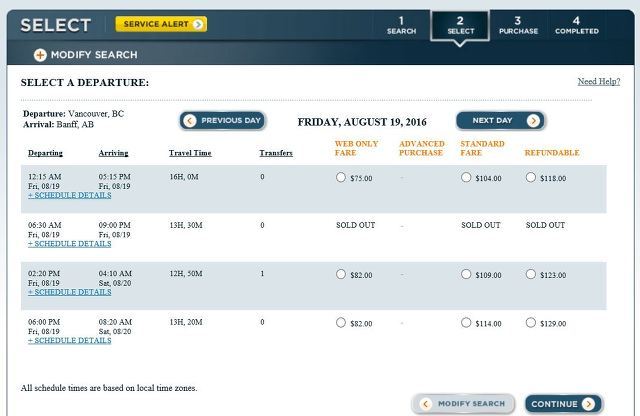Go to Next Day schedules
Viewport: 640px width, 416px height.
coord(500,121)
